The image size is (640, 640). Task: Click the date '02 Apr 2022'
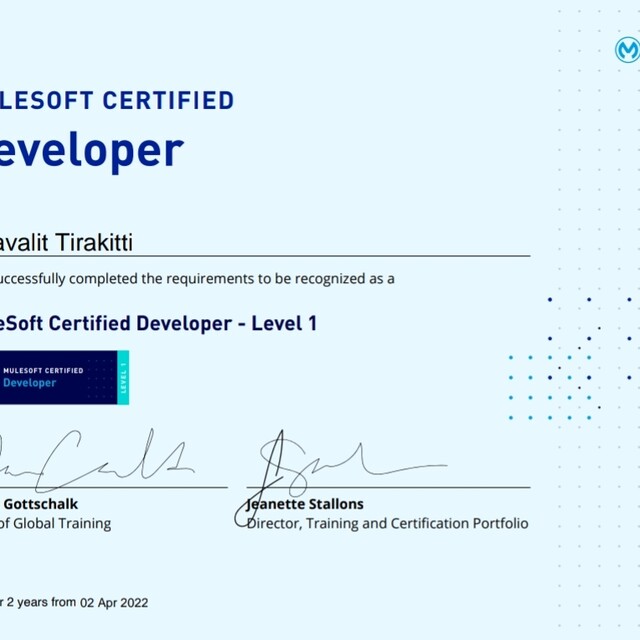click(114, 602)
